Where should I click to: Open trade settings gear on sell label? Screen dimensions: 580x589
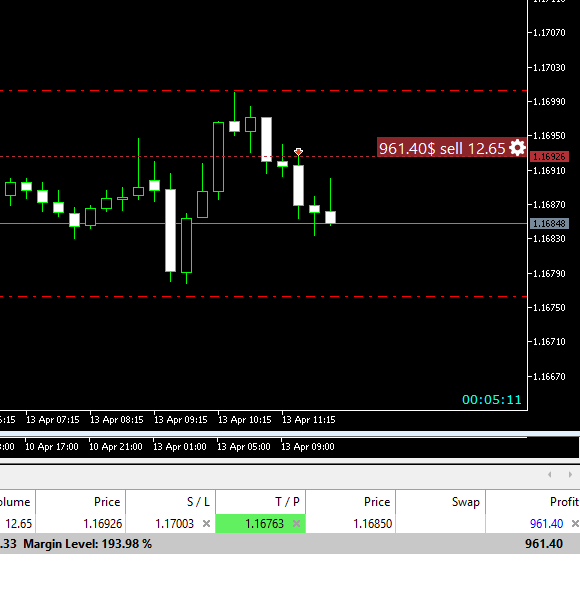pos(517,148)
